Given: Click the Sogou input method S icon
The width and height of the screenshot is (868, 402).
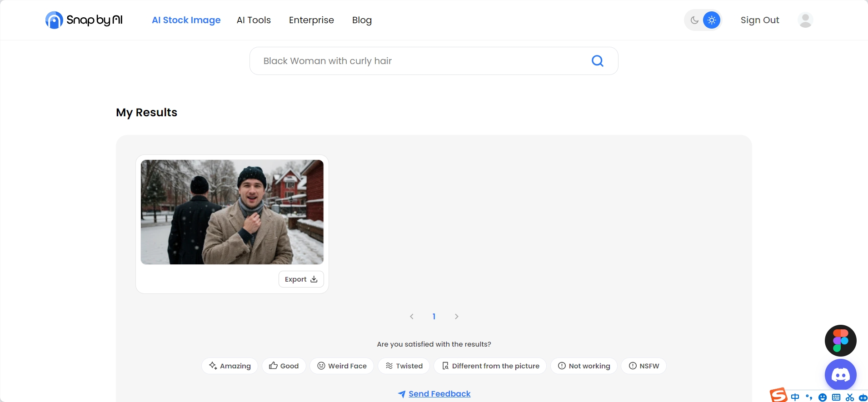Looking at the screenshot, I should click(x=778, y=395).
